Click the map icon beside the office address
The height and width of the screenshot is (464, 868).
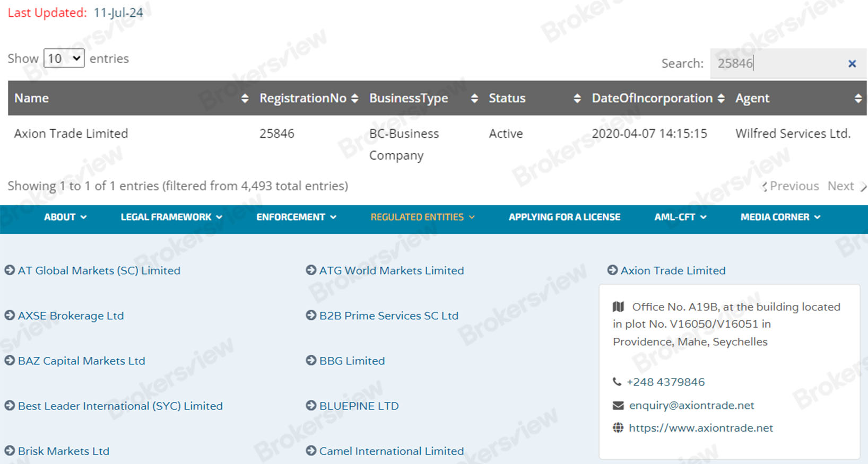618,307
